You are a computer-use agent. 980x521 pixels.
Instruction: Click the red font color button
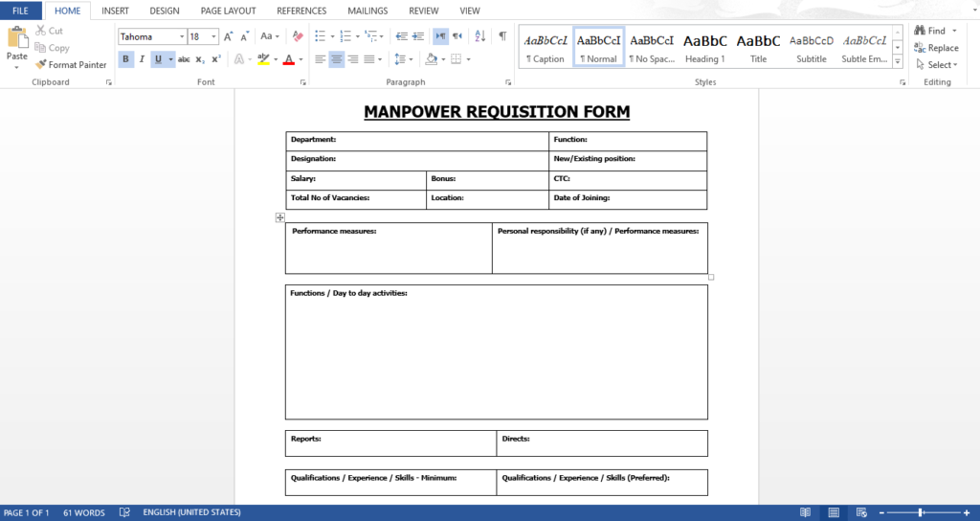click(x=289, y=59)
